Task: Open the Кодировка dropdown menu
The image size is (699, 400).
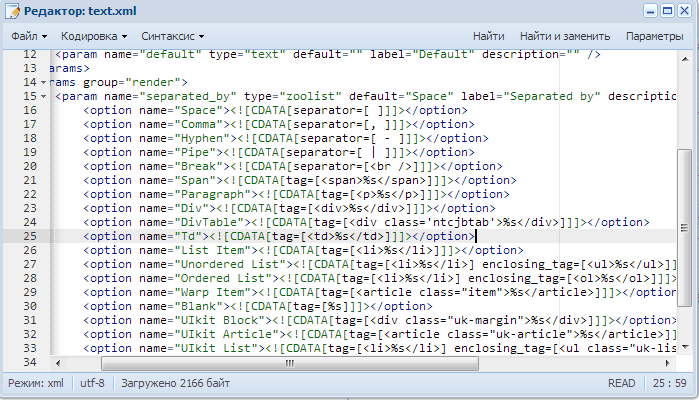Action: [94, 36]
